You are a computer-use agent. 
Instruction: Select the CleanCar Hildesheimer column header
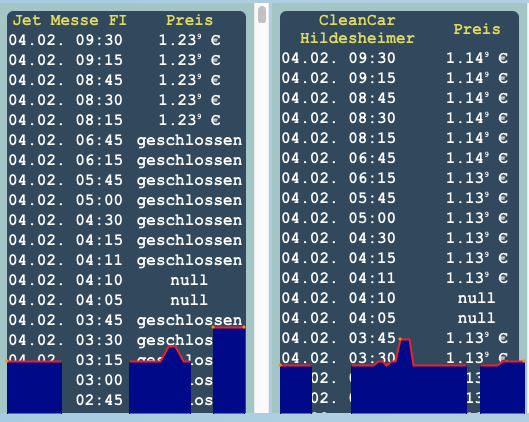point(357,29)
